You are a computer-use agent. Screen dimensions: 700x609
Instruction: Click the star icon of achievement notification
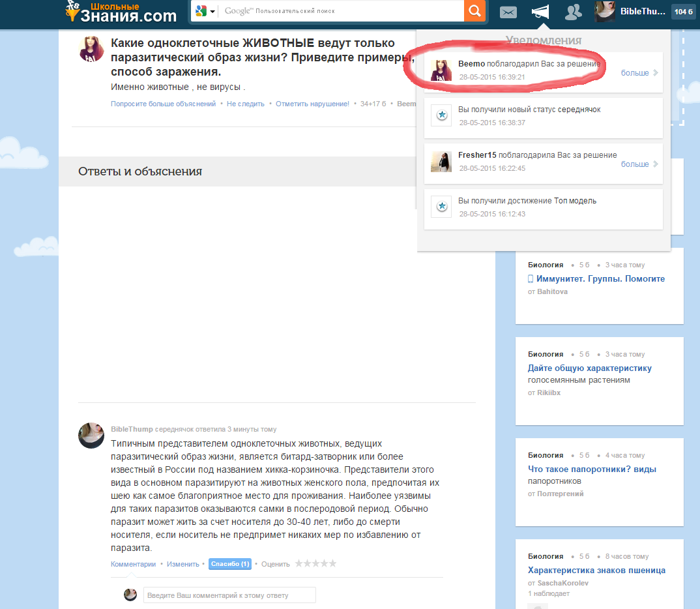coord(441,207)
